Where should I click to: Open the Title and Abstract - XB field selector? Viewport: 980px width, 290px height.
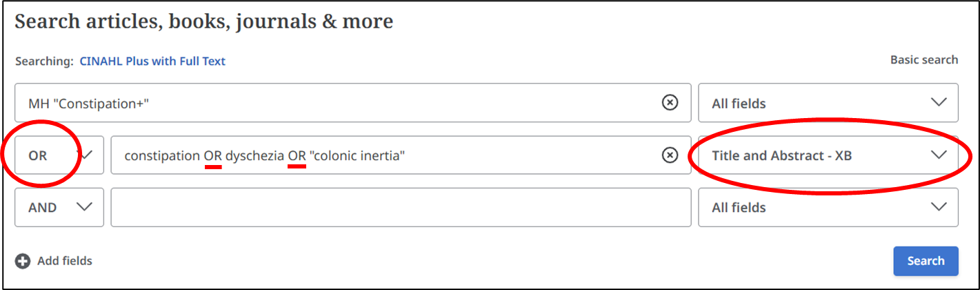click(x=828, y=155)
